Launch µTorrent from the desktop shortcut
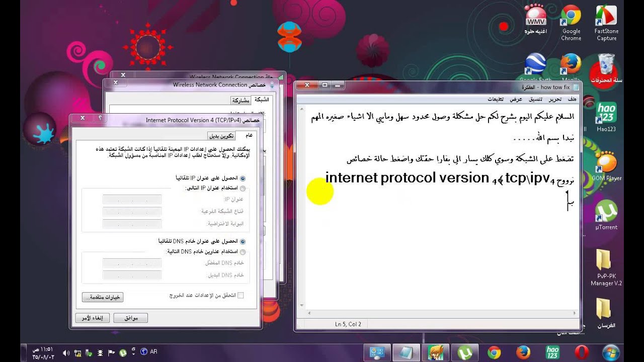644x362 pixels. coord(606,215)
